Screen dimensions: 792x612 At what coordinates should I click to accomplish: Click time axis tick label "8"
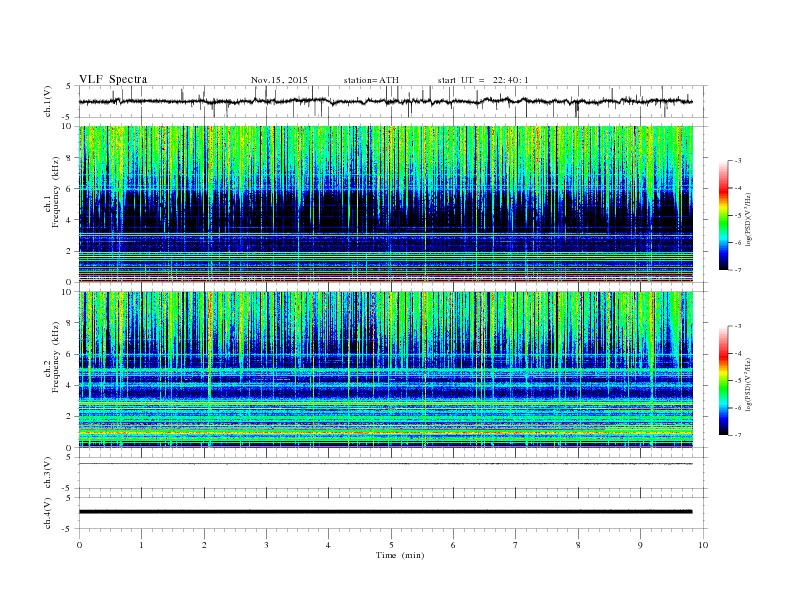tap(578, 545)
